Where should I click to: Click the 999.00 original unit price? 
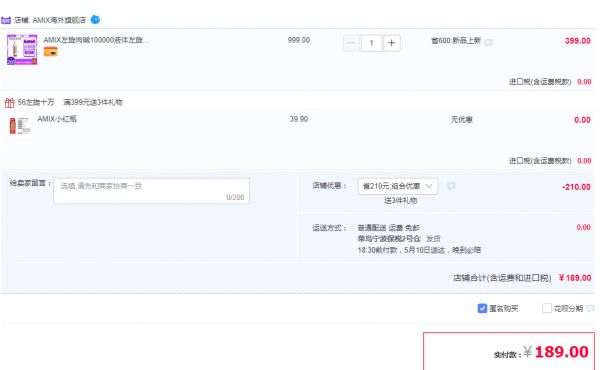pos(299,40)
